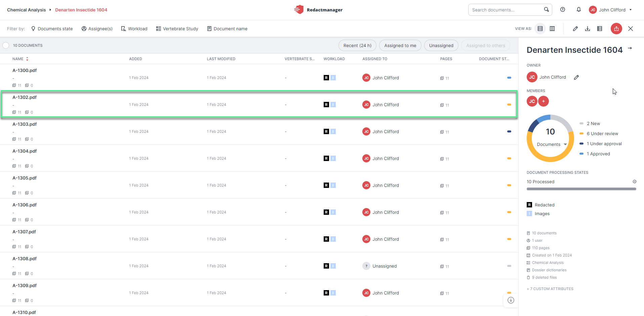The image size is (644, 316).
Task: Click the R workload icon for A-1304.pdf
Action: click(326, 158)
